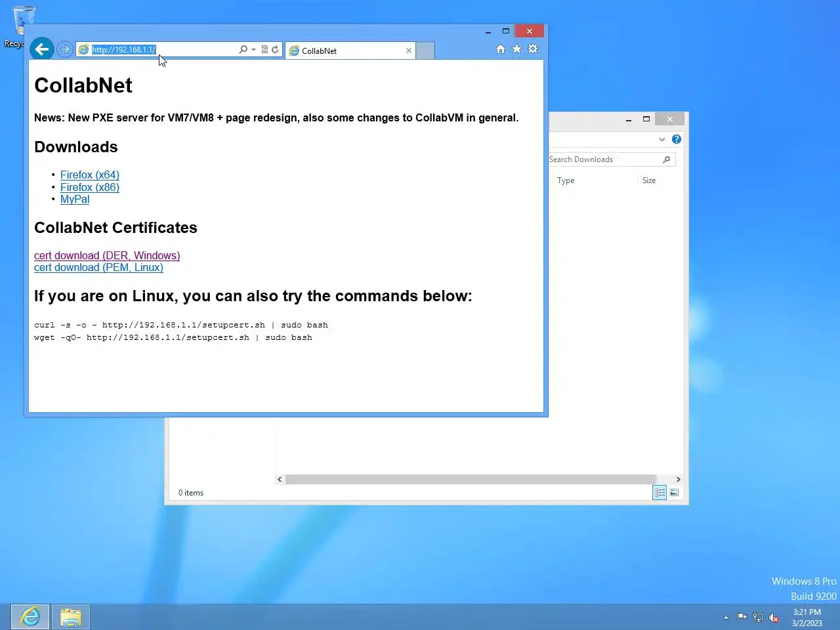This screenshot has width=840, height=630.
Task: Open the Action Center flag icon
Action: tap(742, 618)
